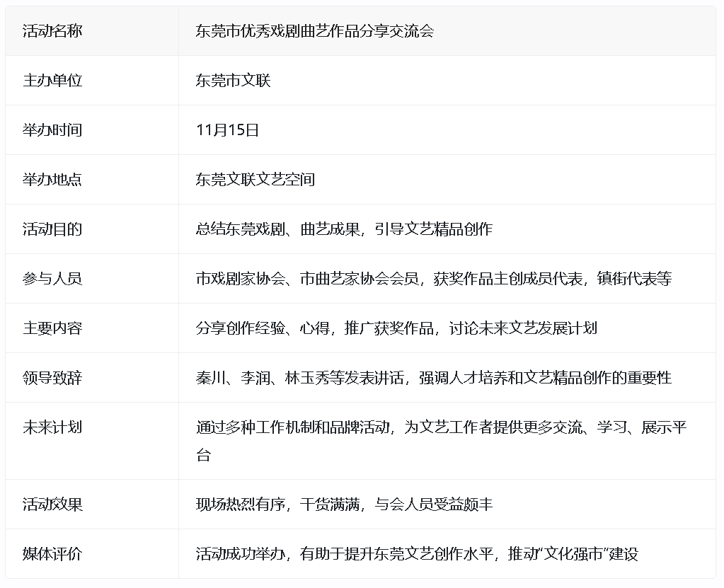Click the 未来计划 row label
The height and width of the screenshot is (588, 724).
tap(52, 427)
